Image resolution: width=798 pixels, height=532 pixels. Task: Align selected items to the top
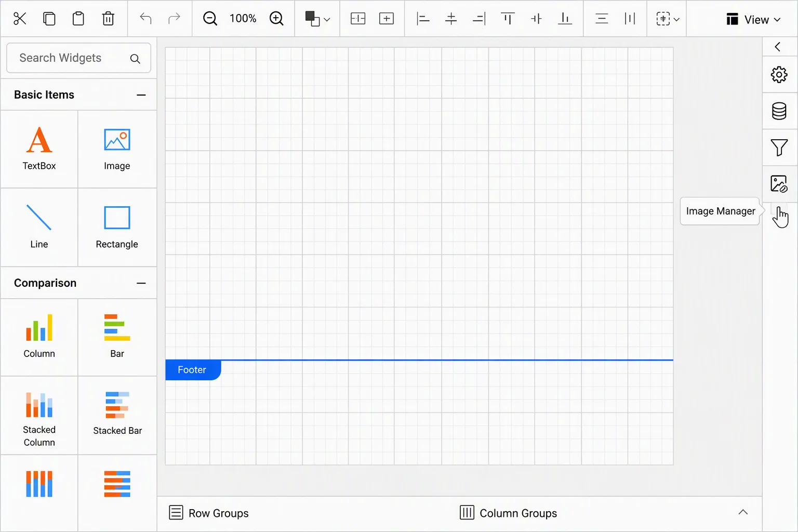(508, 19)
